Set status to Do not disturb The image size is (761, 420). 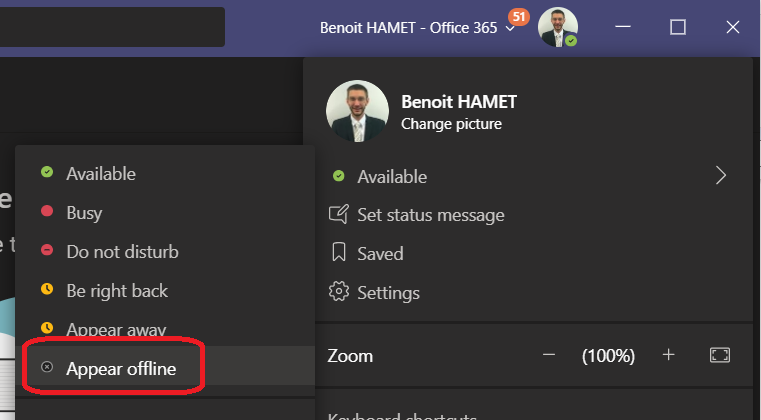[122, 252]
